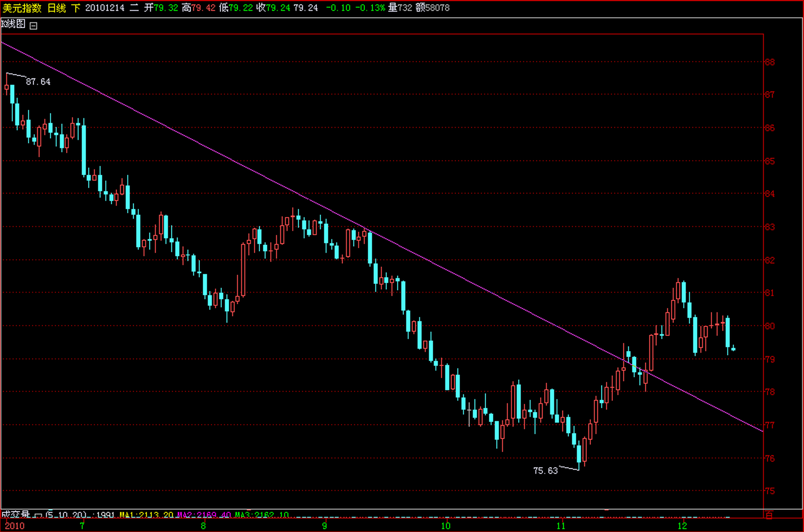Collapse the 成交量 volume panel box
804x532 pixels.
38,516
